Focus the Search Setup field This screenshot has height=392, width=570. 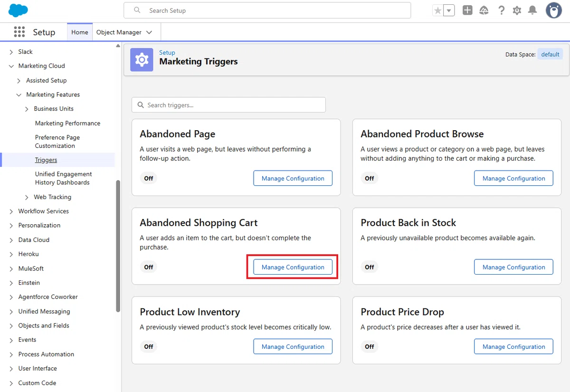[x=267, y=10]
